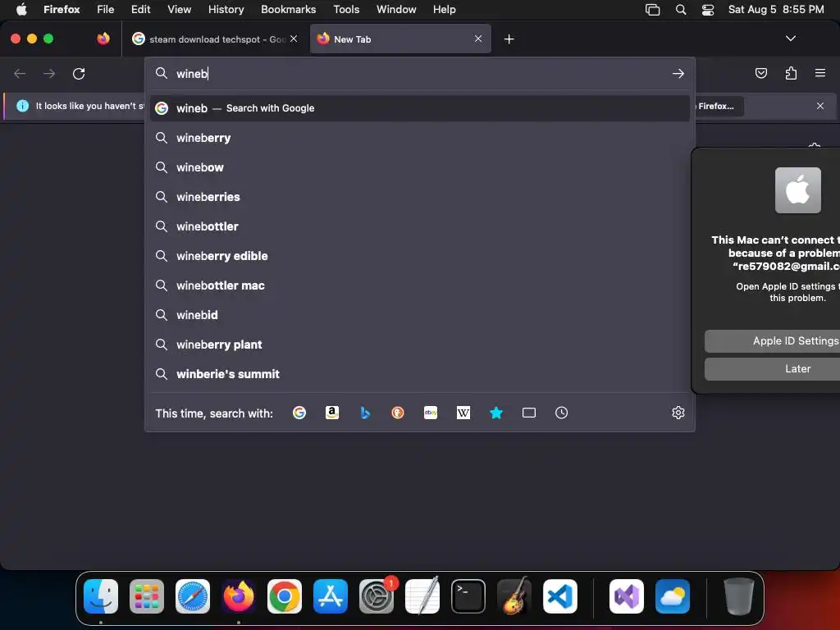Select the wineberry edible suggestion

pos(419,256)
